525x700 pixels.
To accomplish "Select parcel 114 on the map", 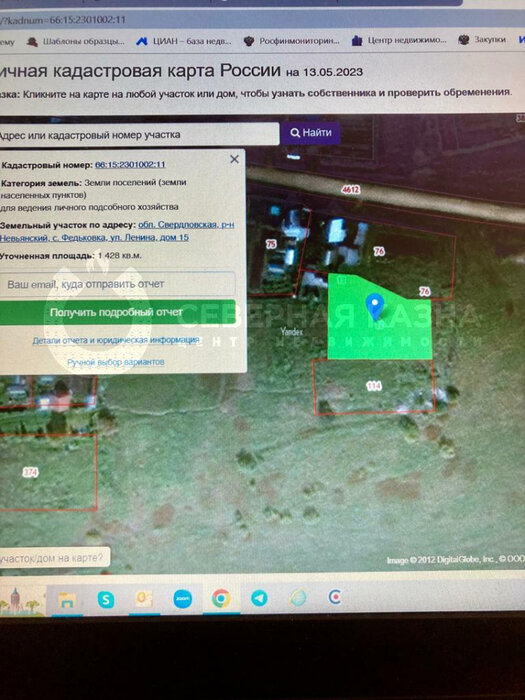I will 374,386.
